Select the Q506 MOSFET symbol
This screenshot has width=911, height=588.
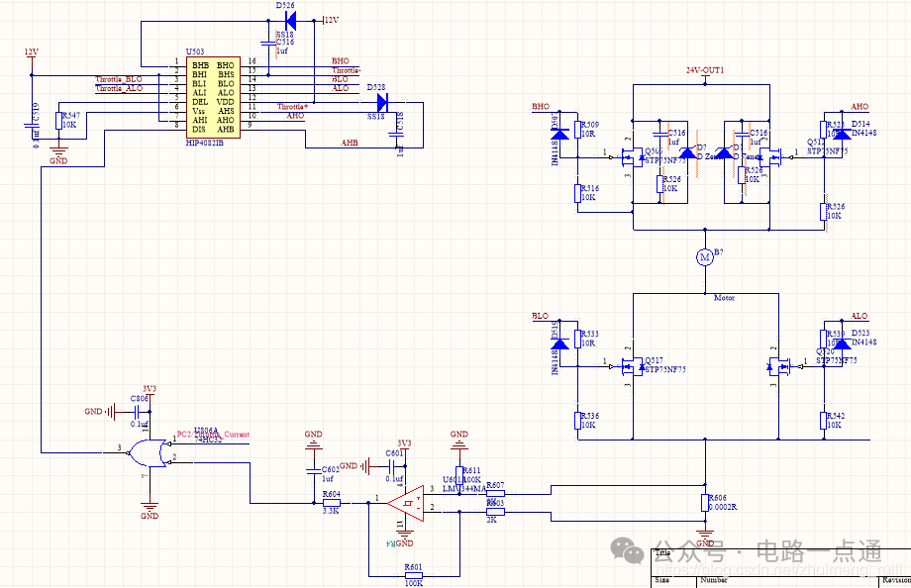point(632,156)
